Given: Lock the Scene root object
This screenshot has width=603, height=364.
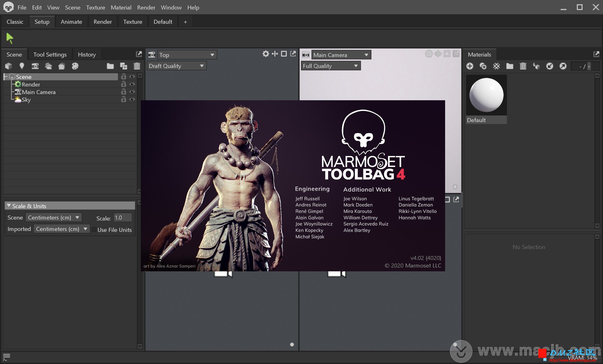Looking at the screenshot, I should coord(123,77).
